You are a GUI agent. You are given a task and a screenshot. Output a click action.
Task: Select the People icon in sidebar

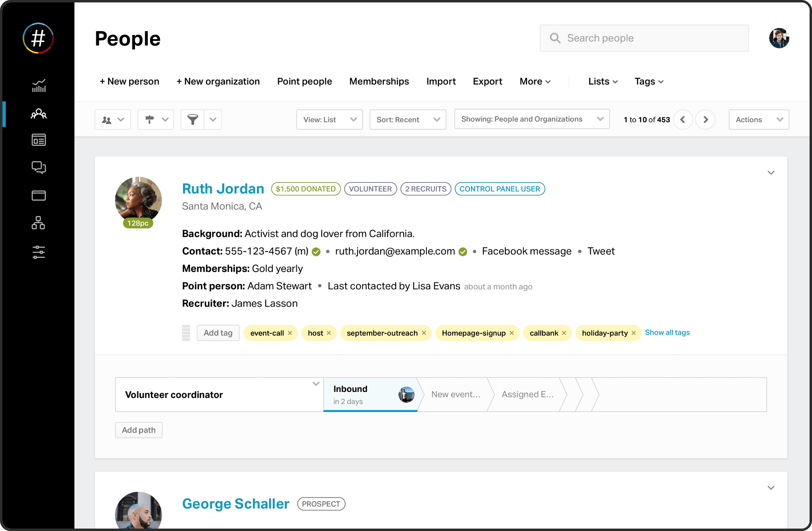click(x=39, y=114)
